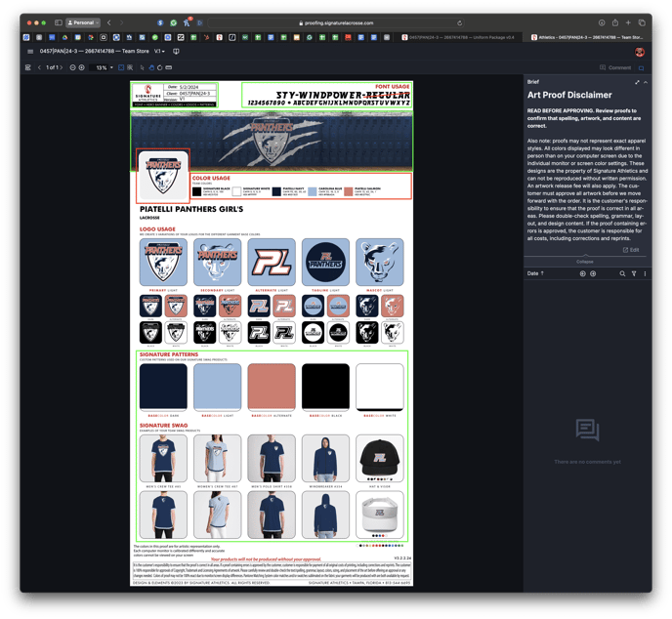Click the compare versions icon beside V.1
Viewport: 672px width, 619px height.
(x=176, y=51)
